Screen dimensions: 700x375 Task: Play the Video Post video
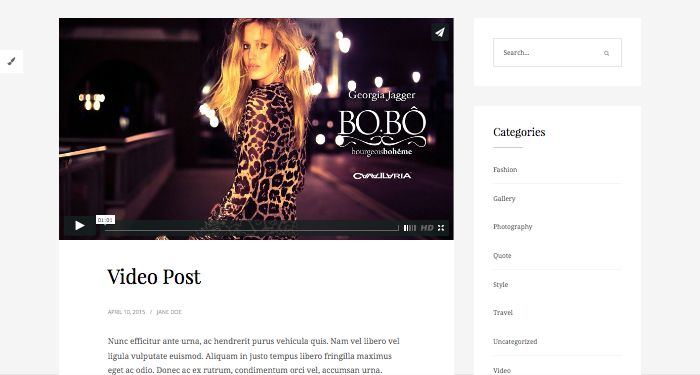[79, 226]
